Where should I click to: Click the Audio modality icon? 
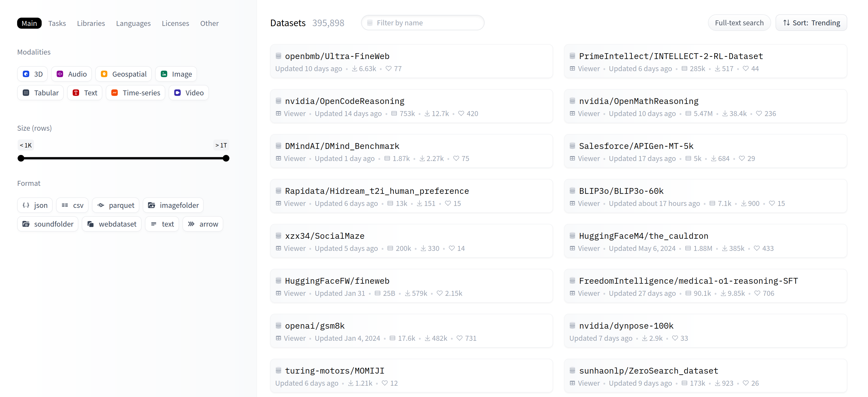60,74
